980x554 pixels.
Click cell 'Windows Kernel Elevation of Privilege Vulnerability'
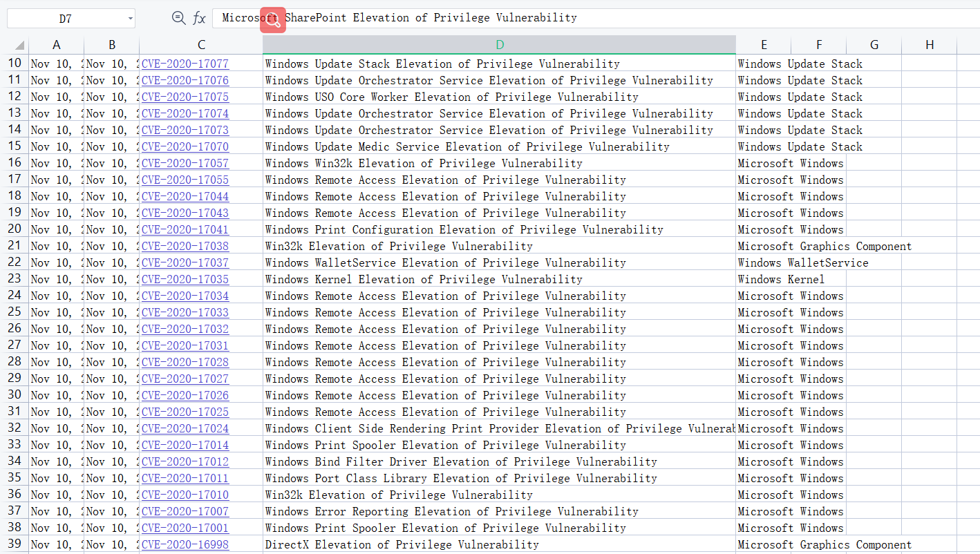pyautogui.click(x=500, y=279)
